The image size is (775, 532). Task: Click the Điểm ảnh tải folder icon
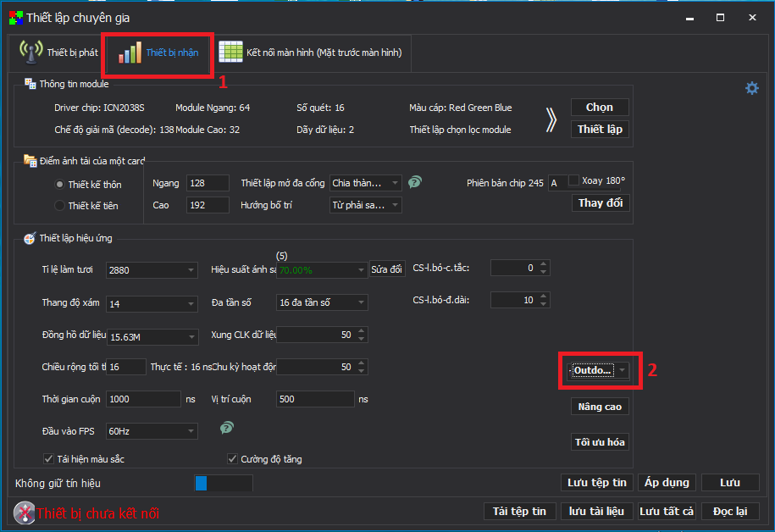[30, 161]
